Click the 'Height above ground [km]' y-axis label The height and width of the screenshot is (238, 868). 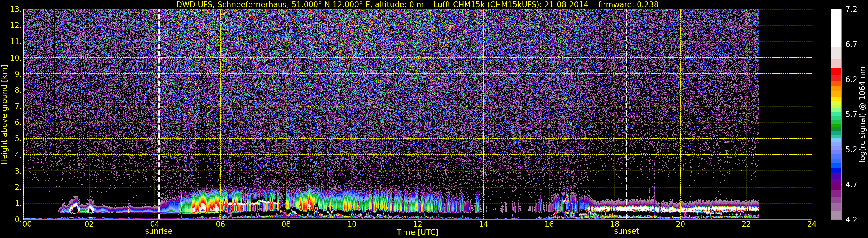pyautogui.click(x=4, y=114)
